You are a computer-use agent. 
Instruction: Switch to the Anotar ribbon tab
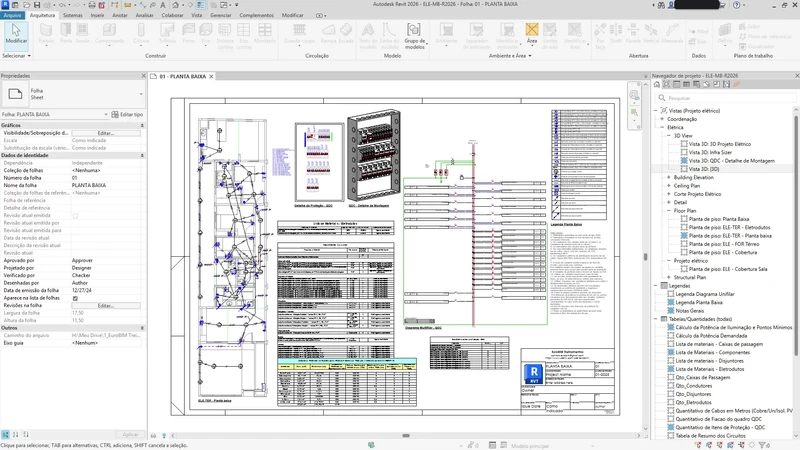[120, 15]
